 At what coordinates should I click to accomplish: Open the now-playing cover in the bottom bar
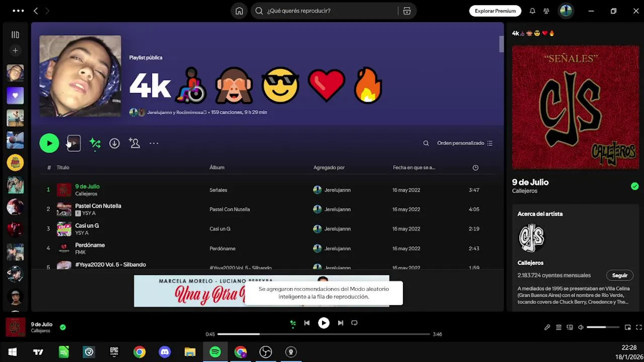point(16,327)
